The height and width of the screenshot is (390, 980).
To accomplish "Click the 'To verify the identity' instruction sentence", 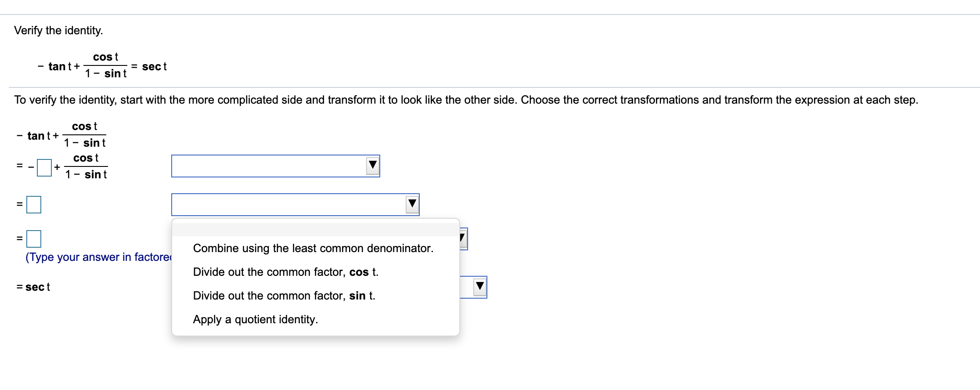I will coord(465,100).
